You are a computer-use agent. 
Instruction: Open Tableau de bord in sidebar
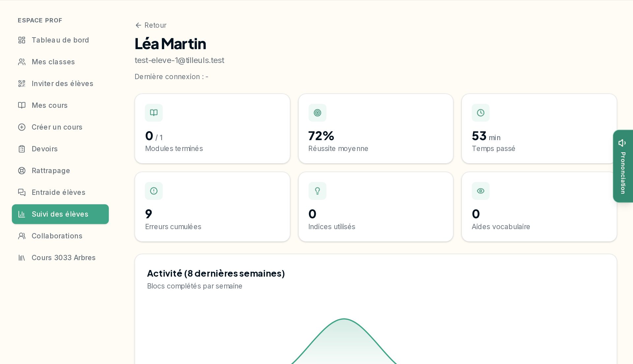[60, 40]
